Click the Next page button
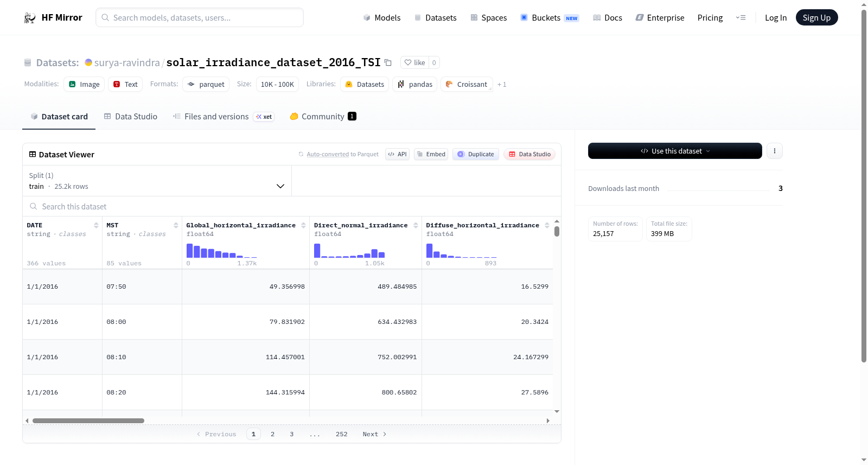Viewport: 868px width, 465px height. [374, 434]
